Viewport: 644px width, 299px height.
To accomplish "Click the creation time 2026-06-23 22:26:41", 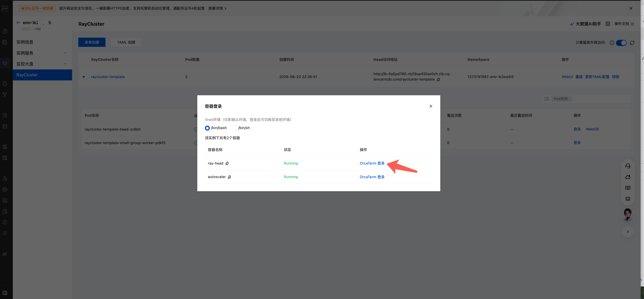I will (298, 77).
